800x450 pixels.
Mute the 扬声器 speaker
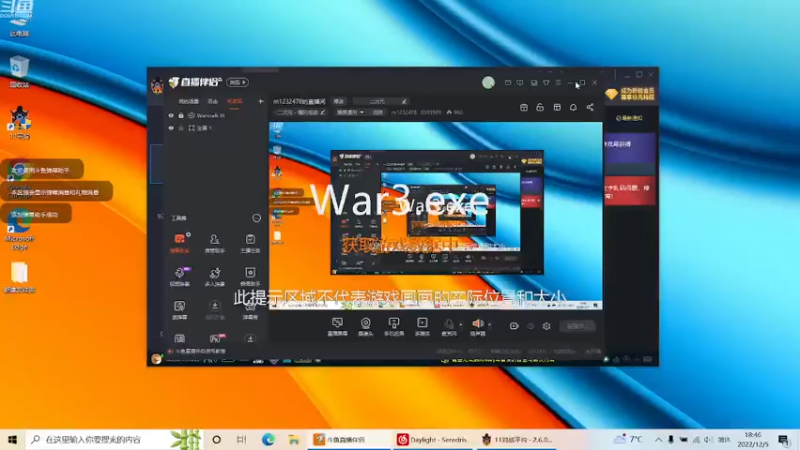point(478,327)
